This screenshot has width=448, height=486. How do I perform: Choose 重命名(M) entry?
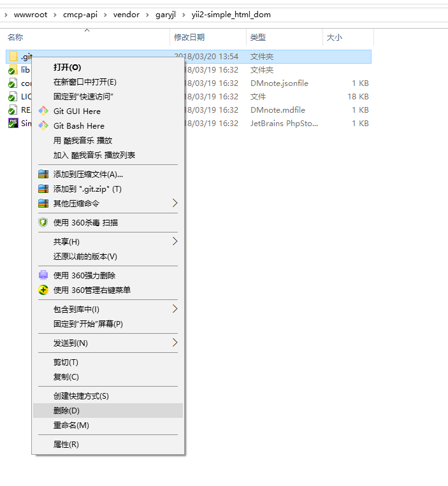(108, 425)
